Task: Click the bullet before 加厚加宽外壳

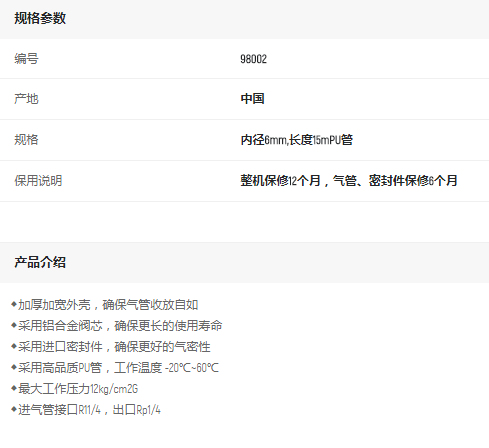Action: 14,304
